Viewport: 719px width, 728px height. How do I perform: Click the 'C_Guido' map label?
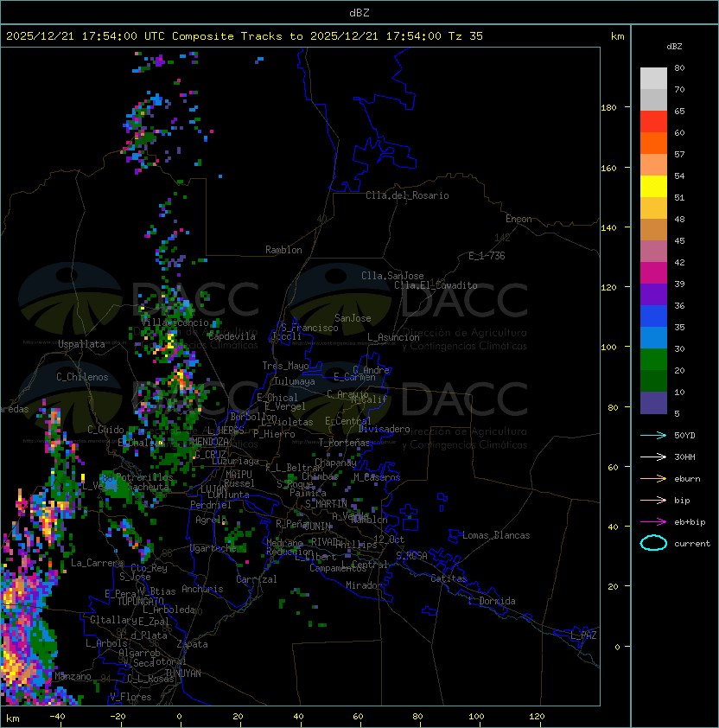coord(105,430)
